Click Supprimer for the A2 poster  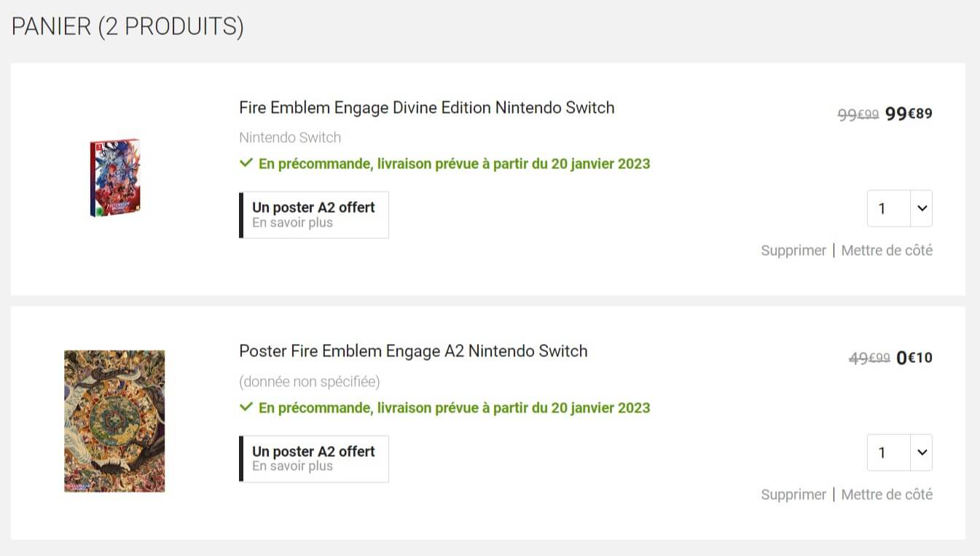[x=793, y=495]
